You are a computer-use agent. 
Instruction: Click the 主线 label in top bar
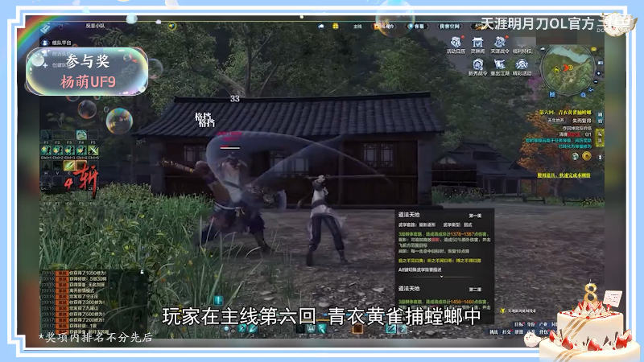(357, 27)
